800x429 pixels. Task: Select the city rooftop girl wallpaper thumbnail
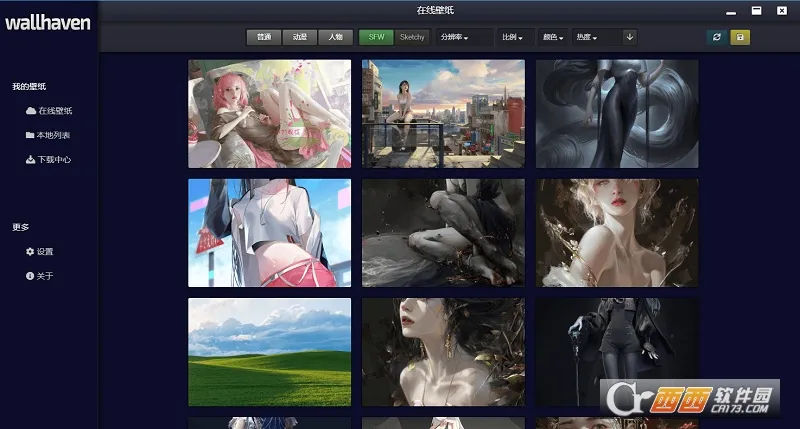(x=443, y=113)
